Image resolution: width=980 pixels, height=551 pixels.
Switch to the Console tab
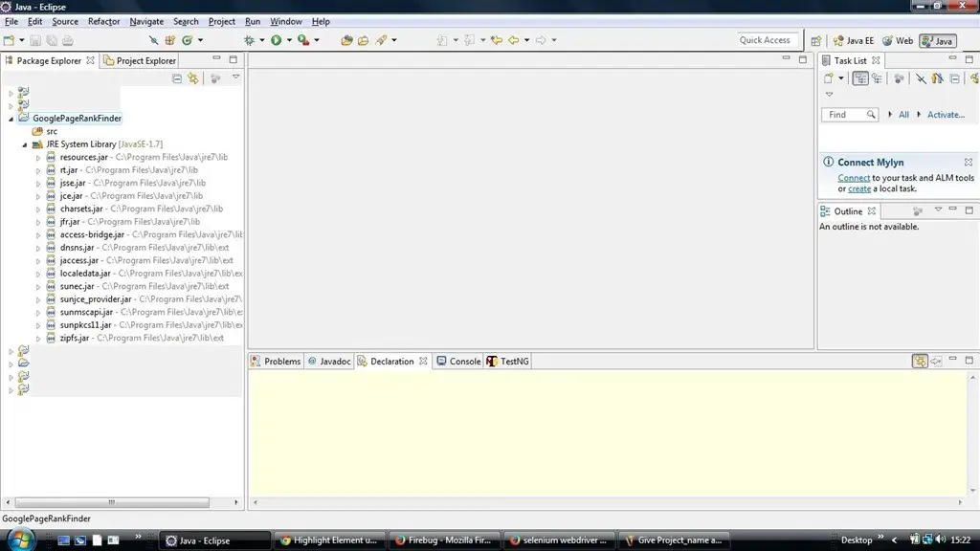464,362
